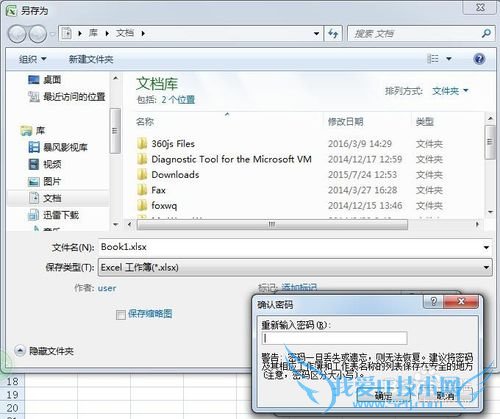Click 库 in the address breadcrumb

93,33
